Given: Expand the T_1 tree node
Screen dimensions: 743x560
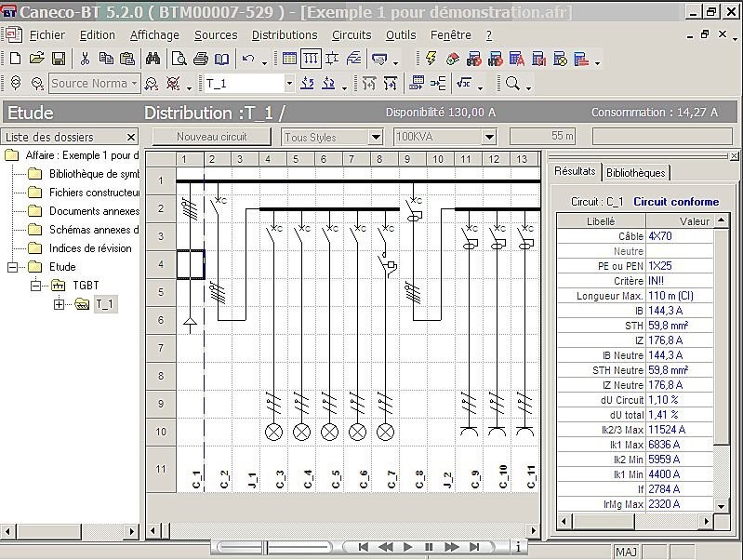Looking at the screenshot, I should [59, 304].
